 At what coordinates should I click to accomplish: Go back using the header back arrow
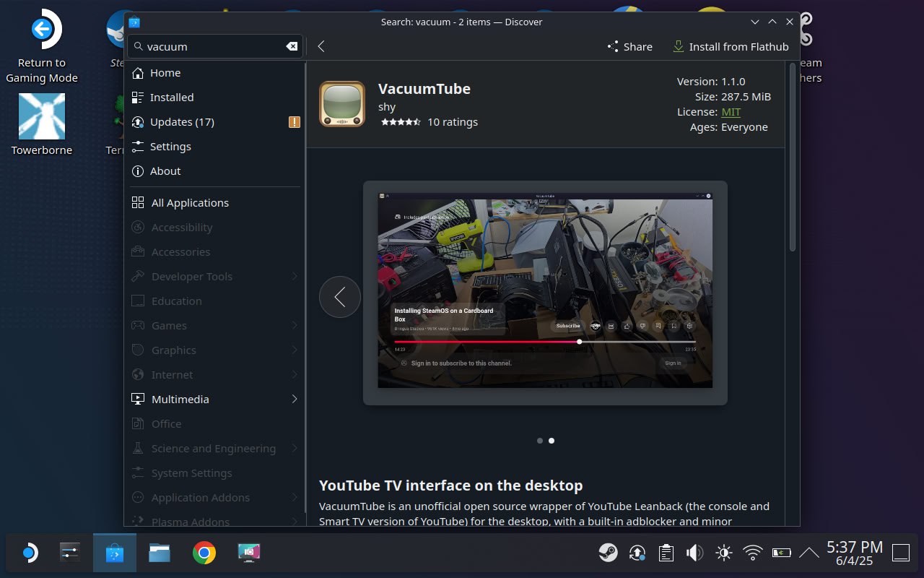click(321, 46)
